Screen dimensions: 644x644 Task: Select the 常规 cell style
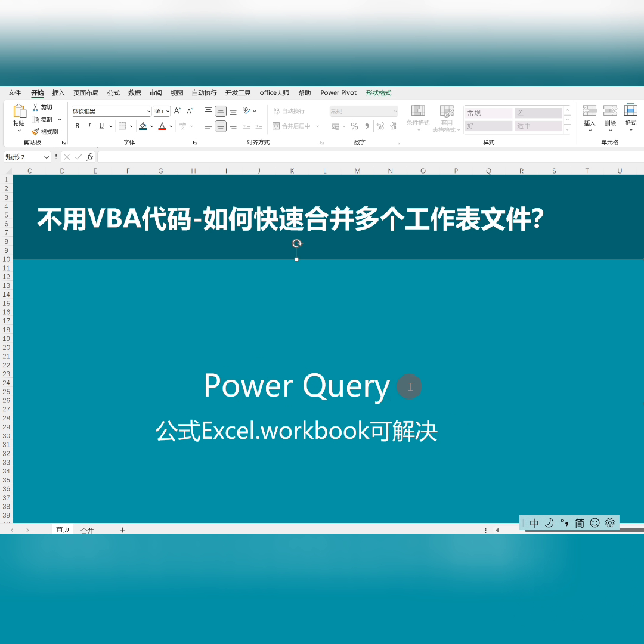click(x=488, y=113)
